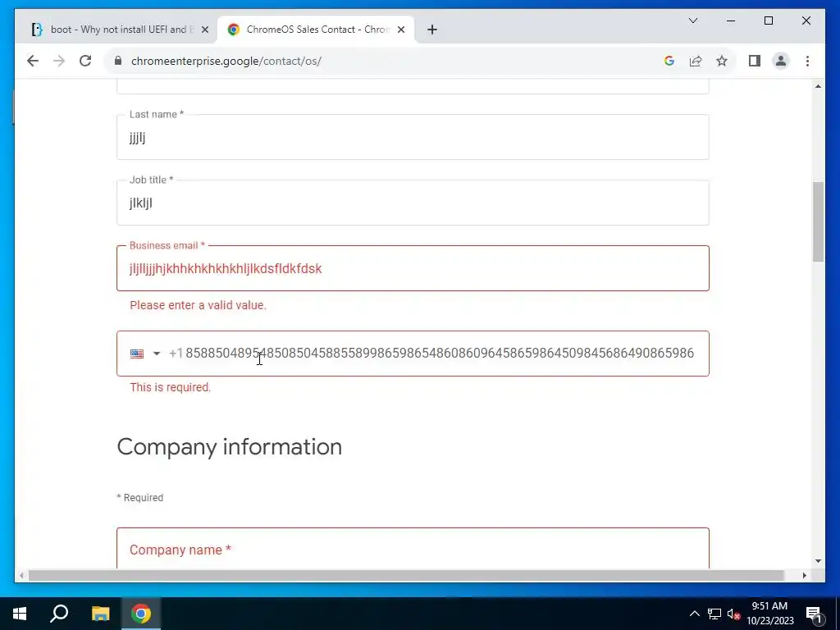View site information lock icon
The width and height of the screenshot is (840, 630).
(118, 61)
